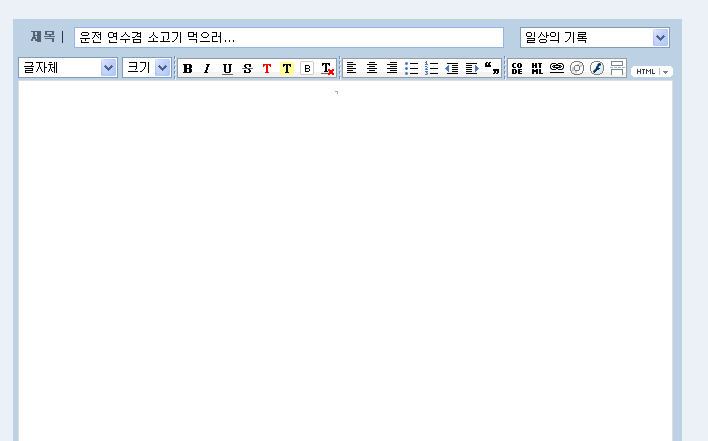This screenshot has height=441, width=708.
Task: Open the 크기 size dropdown
Action: pyautogui.click(x=147, y=68)
